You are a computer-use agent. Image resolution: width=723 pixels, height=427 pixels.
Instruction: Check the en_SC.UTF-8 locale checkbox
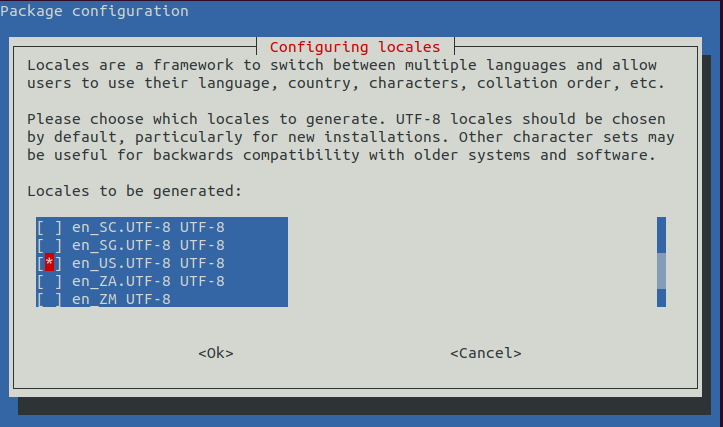coord(49,227)
